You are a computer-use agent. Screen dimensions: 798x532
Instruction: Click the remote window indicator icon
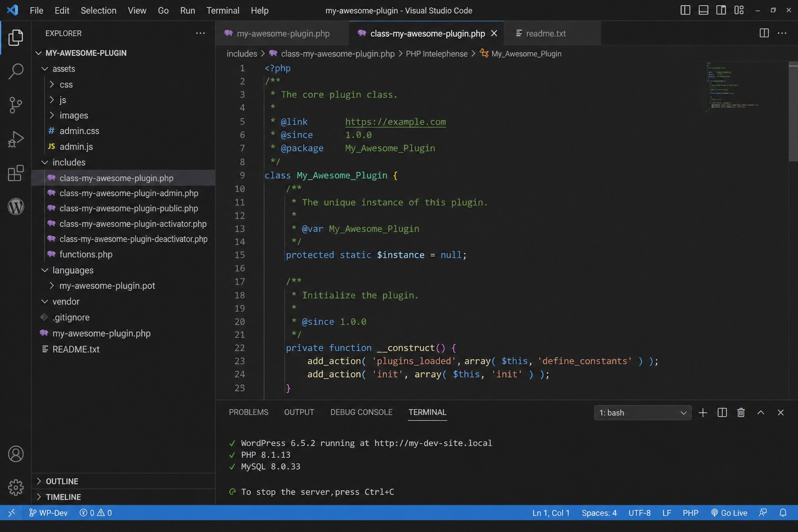tap(11, 513)
